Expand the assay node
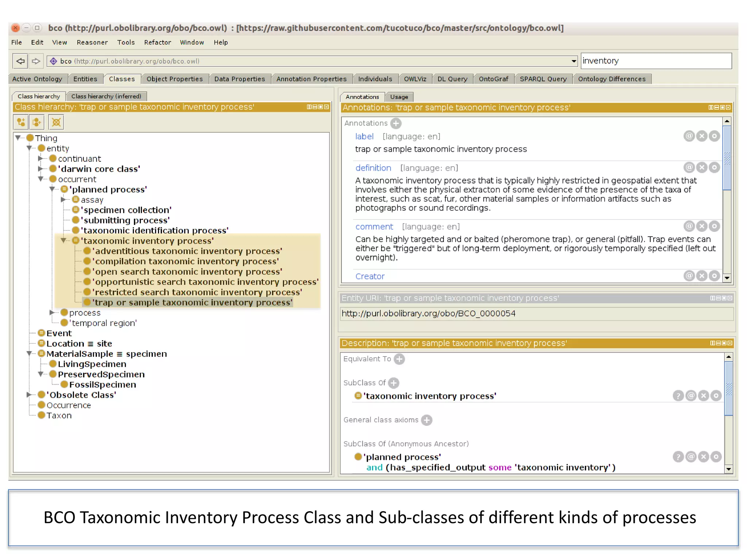This screenshot has height=560, width=747. coord(63,199)
